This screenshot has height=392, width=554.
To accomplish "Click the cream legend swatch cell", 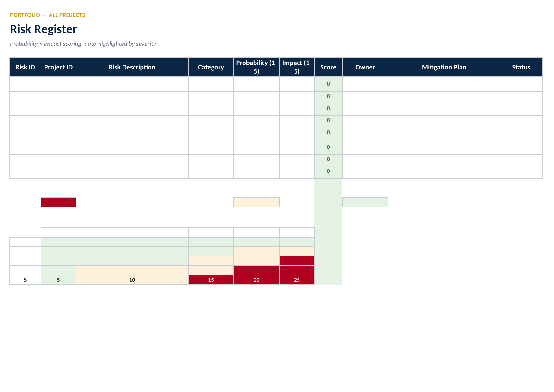I will tap(256, 202).
